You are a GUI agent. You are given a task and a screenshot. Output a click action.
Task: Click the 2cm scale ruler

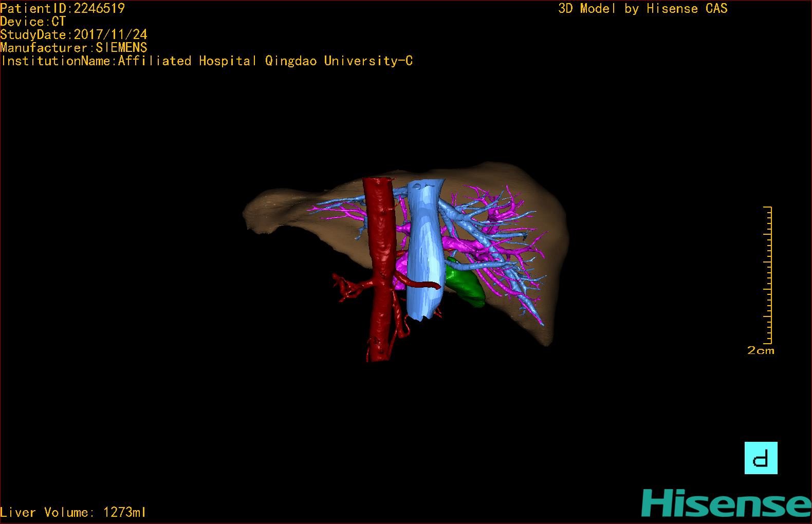tap(767, 275)
